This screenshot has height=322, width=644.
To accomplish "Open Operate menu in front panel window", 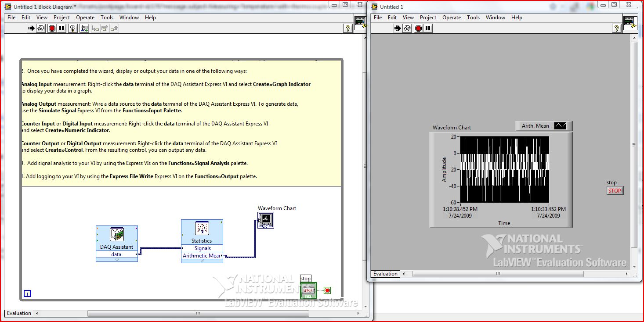I will click(x=452, y=18).
